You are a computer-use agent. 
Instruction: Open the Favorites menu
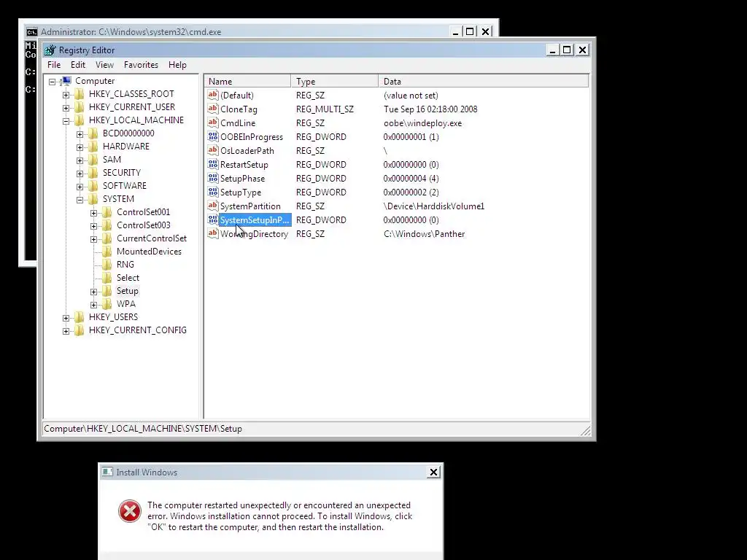point(141,65)
